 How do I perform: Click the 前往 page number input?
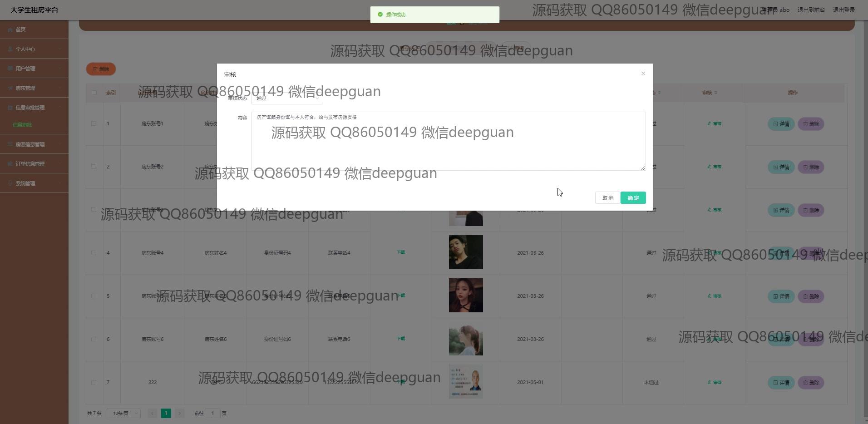coord(212,413)
